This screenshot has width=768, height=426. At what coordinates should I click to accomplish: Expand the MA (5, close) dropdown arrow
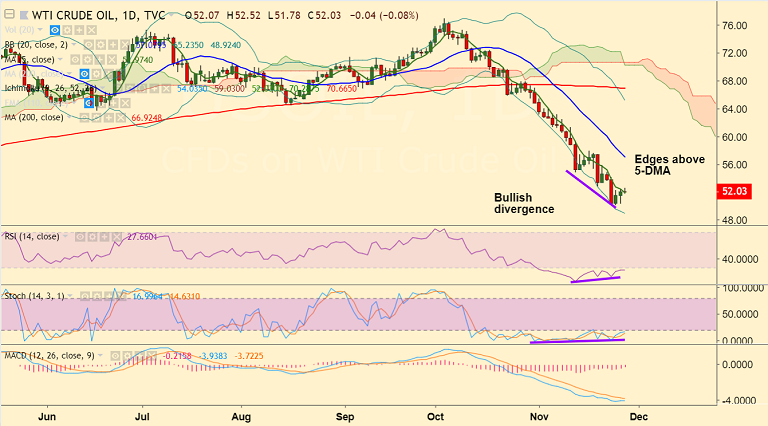coord(60,59)
